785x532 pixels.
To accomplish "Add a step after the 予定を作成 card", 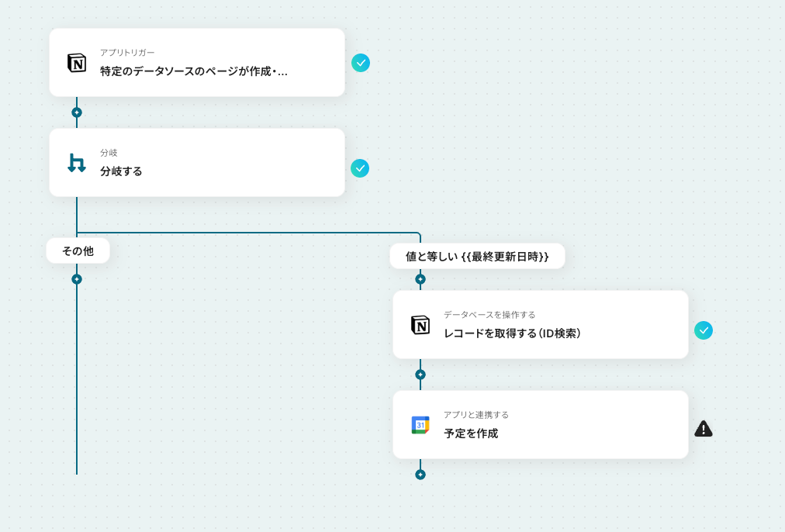I will (420, 475).
